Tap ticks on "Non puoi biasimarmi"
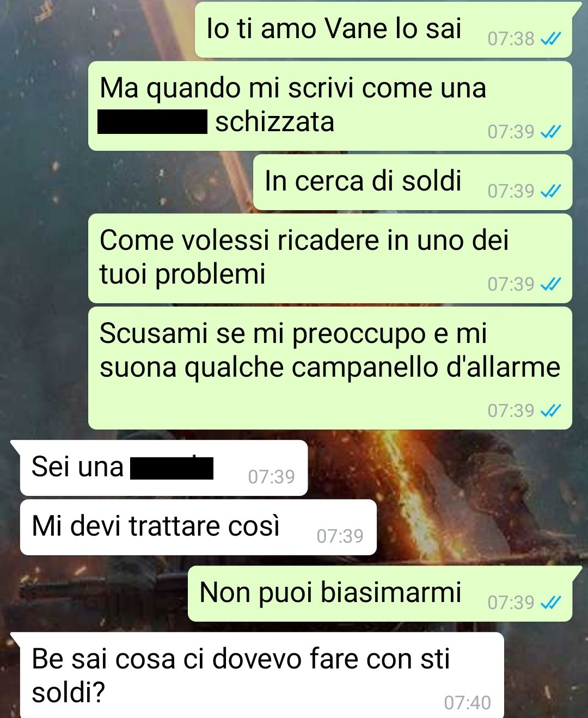The height and width of the screenshot is (718, 588). (x=550, y=603)
